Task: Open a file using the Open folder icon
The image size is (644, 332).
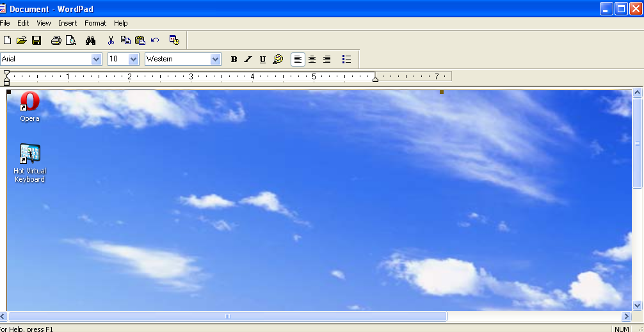Action: (x=21, y=40)
